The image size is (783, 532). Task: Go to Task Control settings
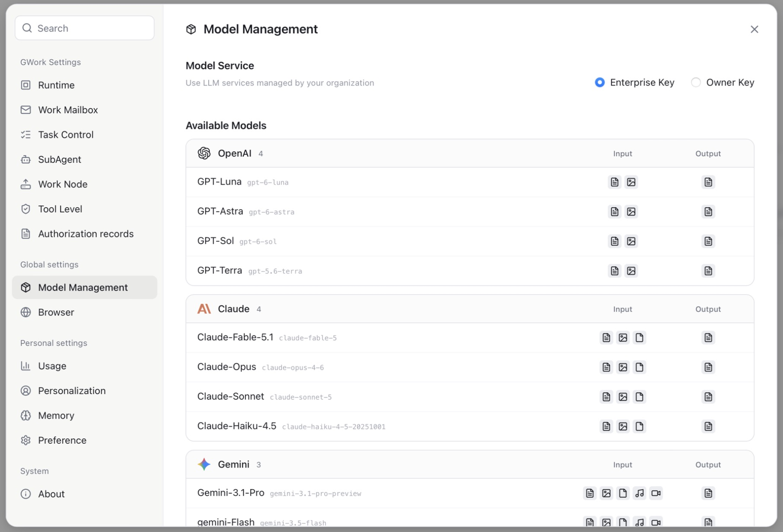pos(85,135)
